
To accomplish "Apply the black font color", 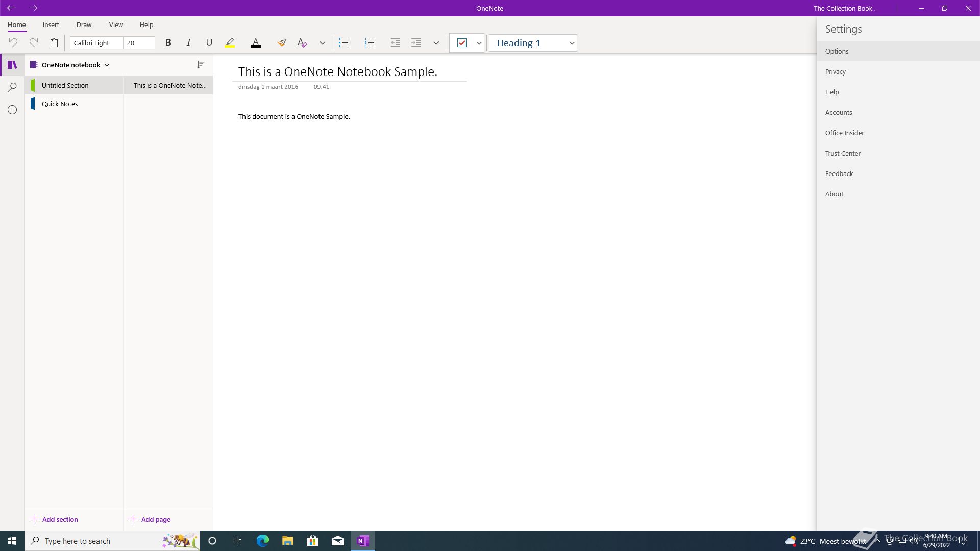I will click(x=256, y=43).
